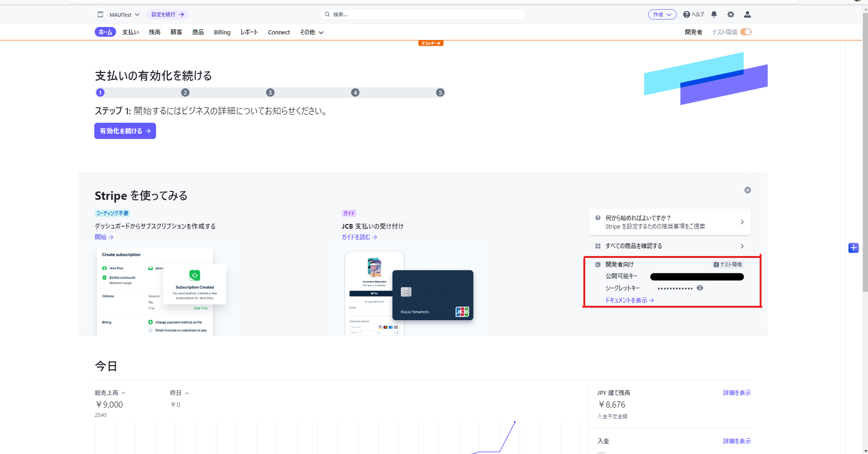Image resolution: width=868 pixels, height=454 pixels.
Task: Click 開始 link under subscription card
Action: (x=104, y=237)
